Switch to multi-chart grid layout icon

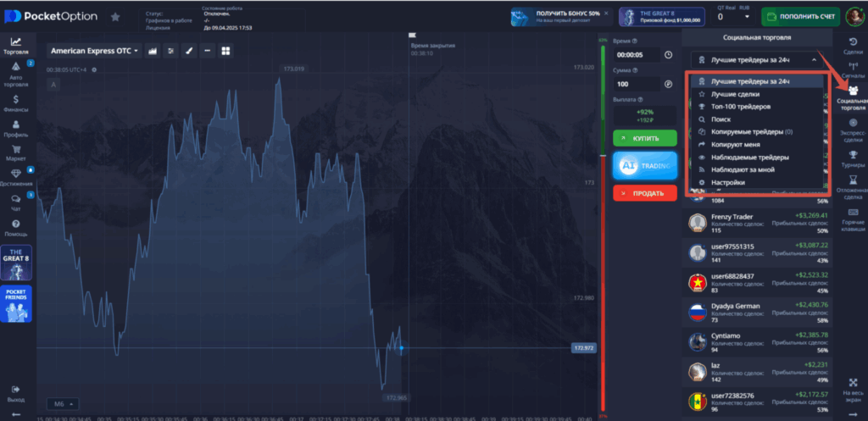[x=225, y=51]
